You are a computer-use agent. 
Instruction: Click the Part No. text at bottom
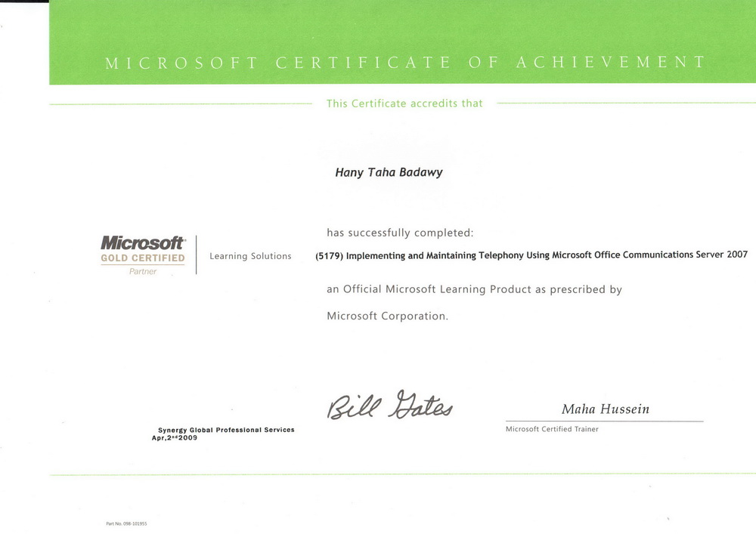click(x=126, y=523)
